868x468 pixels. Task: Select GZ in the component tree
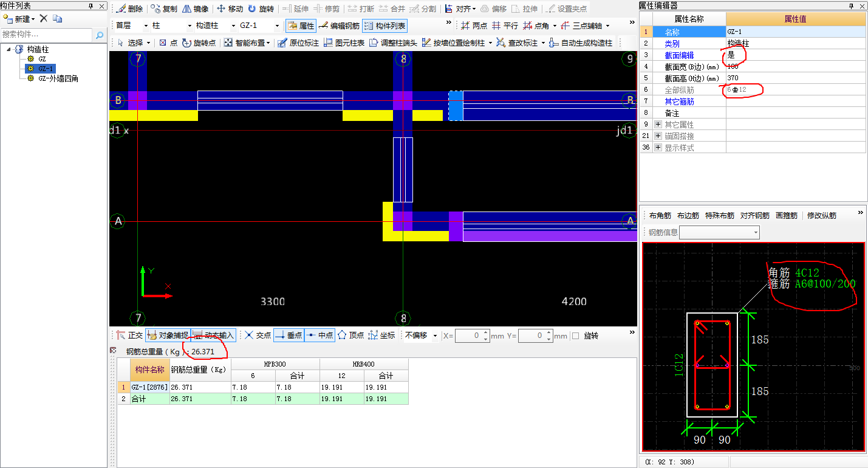click(42, 60)
